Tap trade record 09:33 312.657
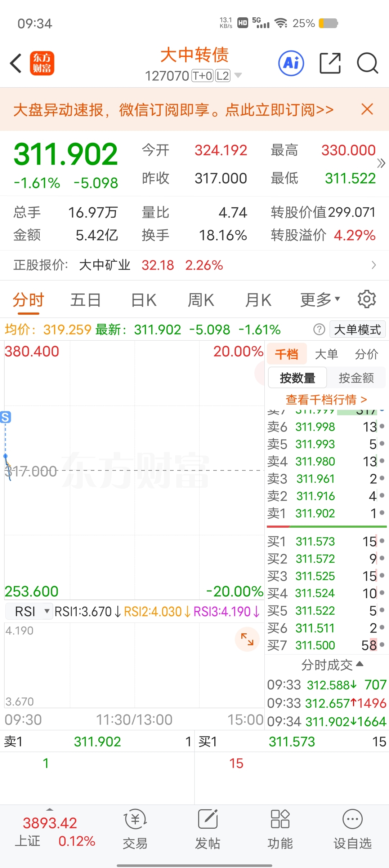Image resolution: width=389 pixels, height=868 pixels. tap(327, 703)
